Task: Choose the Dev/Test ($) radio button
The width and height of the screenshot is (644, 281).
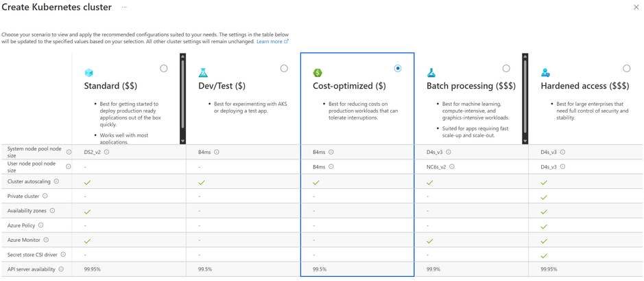Action: click(x=284, y=68)
